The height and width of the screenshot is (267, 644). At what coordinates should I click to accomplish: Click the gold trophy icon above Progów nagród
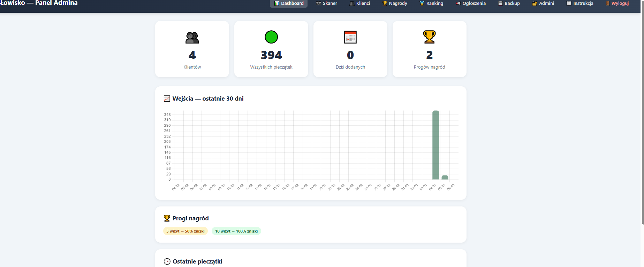click(429, 37)
